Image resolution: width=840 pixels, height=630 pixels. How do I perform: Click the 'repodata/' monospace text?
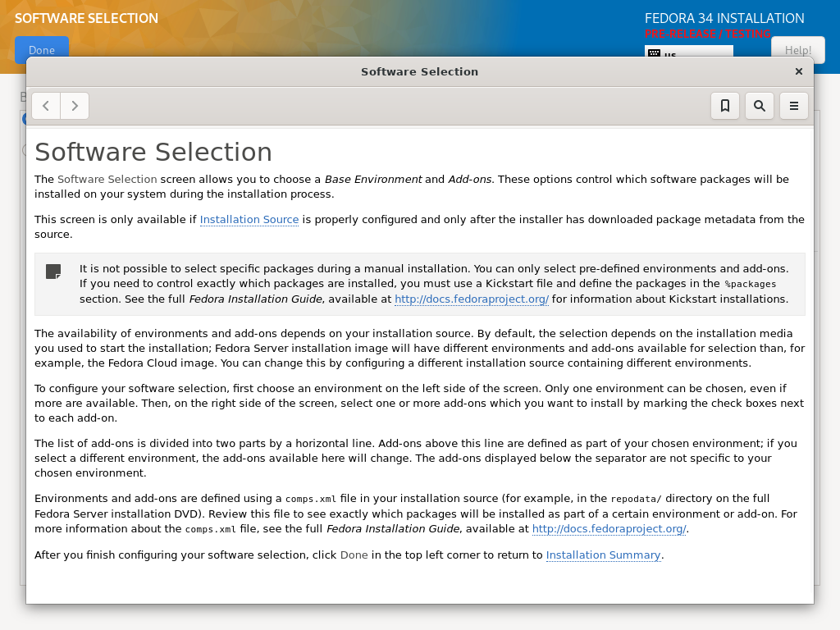click(x=636, y=499)
